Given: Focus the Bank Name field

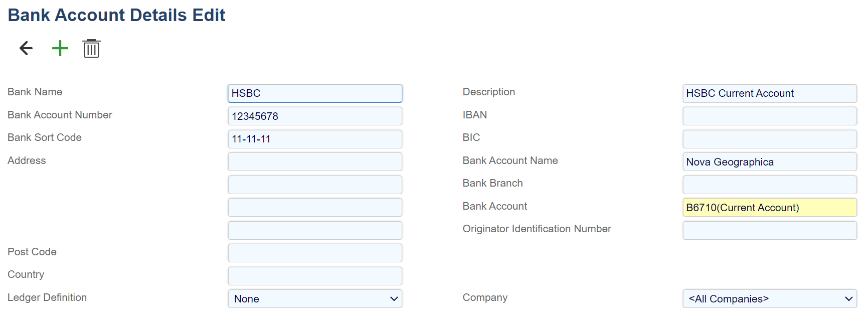Looking at the screenshot, I should 315,93.
